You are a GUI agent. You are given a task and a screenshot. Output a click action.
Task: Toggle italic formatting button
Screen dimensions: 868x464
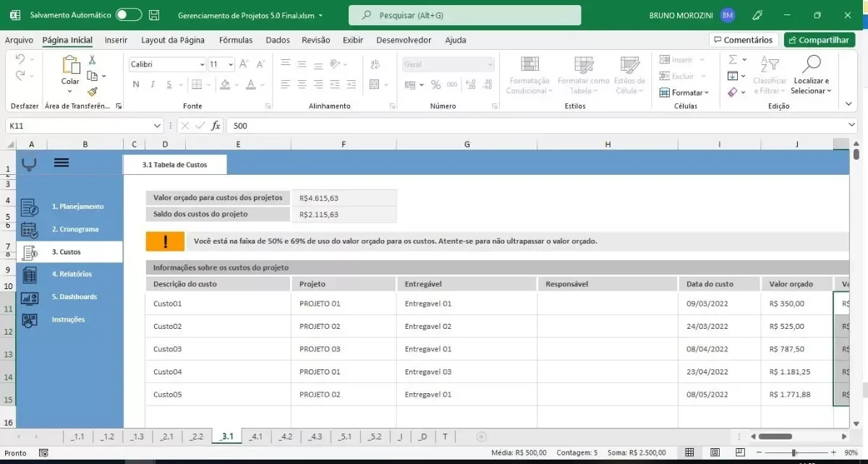[x=153, y=85]
